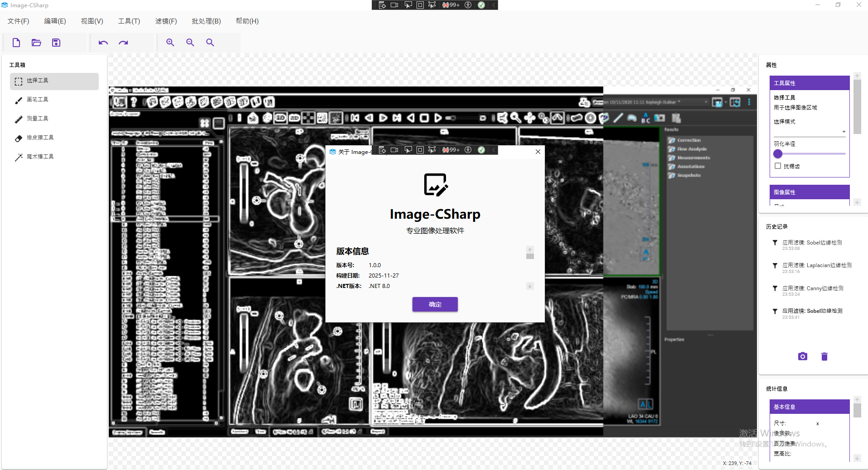868x470 pixels.
Task: Open the 视图(V) menu
Action: coord(92,21)
